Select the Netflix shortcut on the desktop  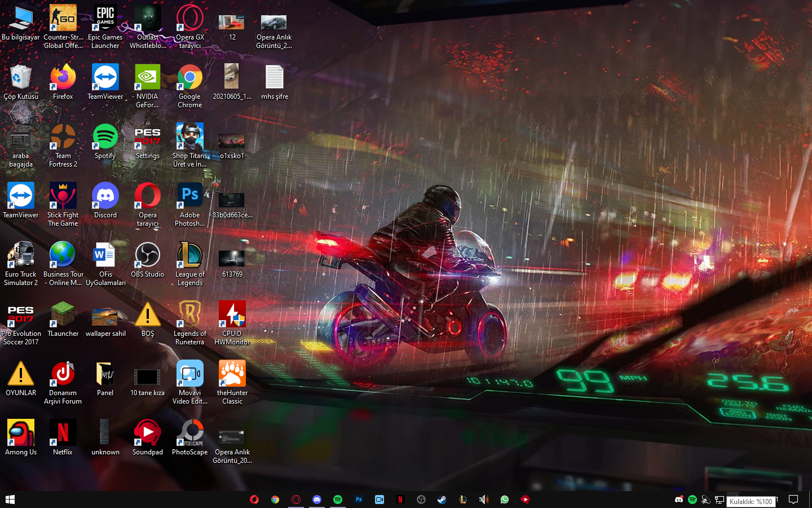point(63,439)
